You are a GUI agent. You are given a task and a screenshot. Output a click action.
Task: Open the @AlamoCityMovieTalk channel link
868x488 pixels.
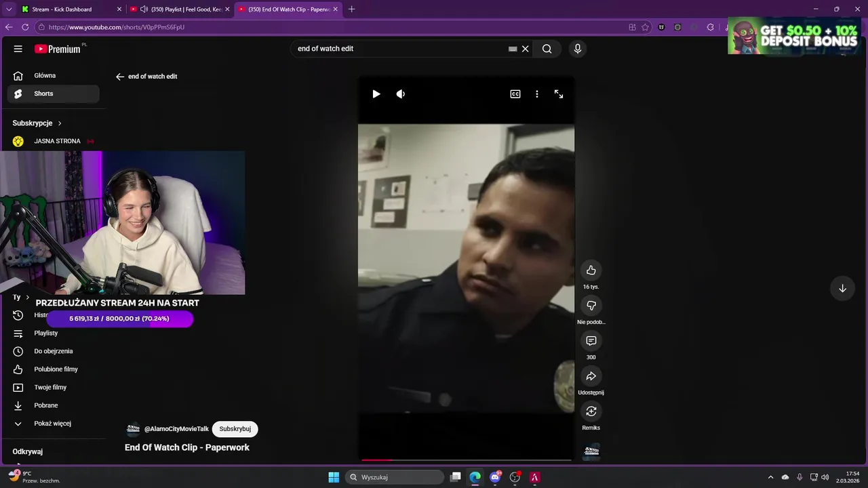pos(176,429)
